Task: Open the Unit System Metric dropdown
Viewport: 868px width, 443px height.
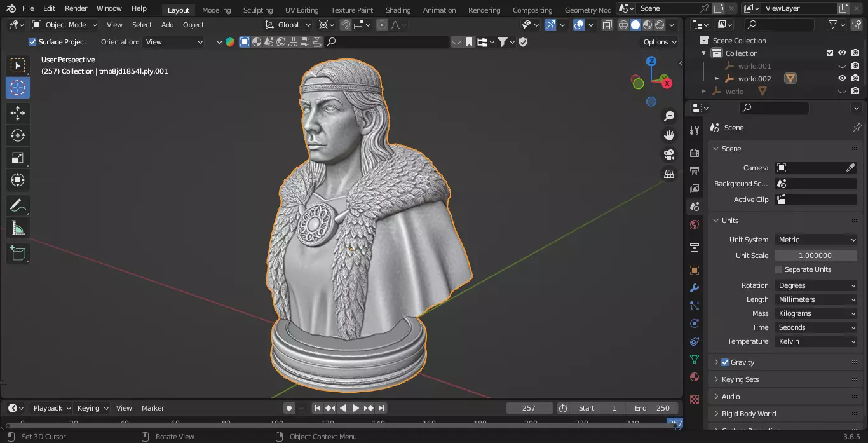Action: point(816,240)
